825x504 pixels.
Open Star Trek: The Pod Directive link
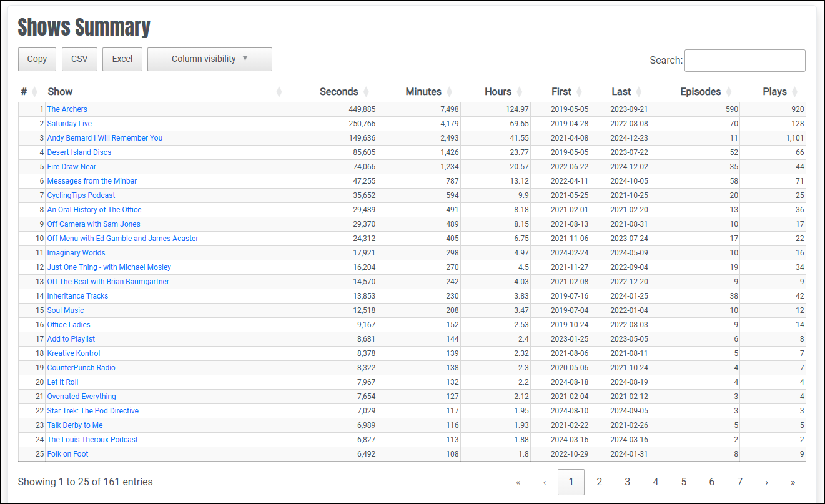[93, 411]
